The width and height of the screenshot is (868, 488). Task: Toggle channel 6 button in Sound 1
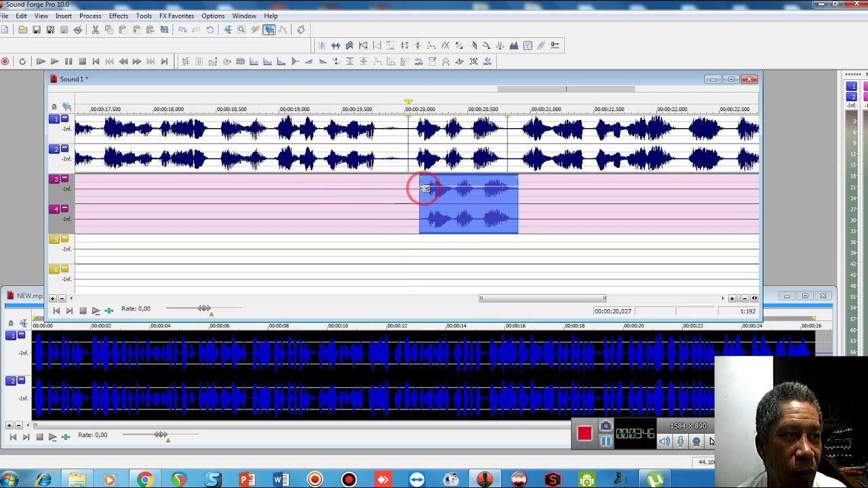click(54, 269)
